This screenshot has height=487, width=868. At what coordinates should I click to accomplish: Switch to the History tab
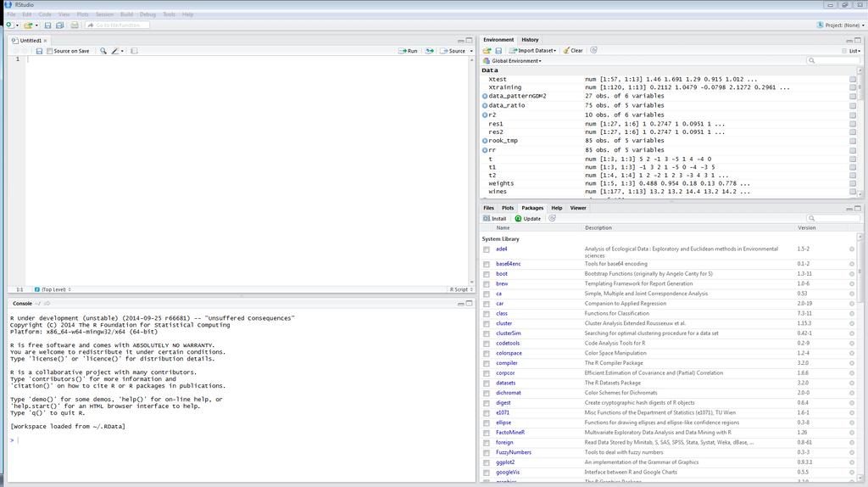530,40
